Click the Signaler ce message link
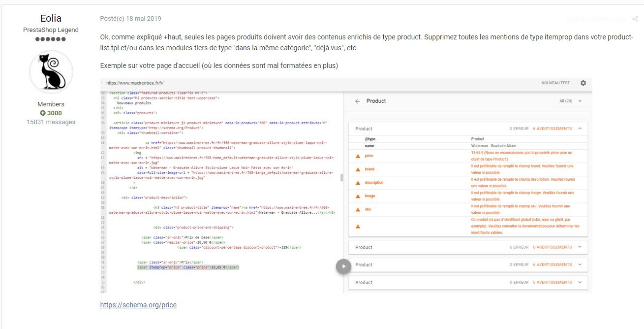Image resolution: width=644 pixels, height=329 pixels. (x=596, y=19)
